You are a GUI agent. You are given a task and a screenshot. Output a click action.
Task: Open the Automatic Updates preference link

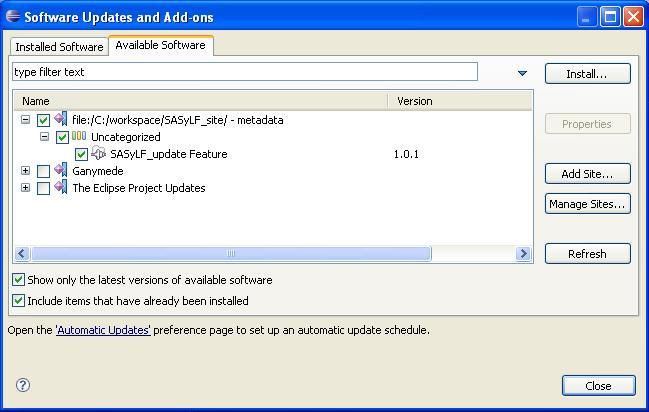pos(103,330)
